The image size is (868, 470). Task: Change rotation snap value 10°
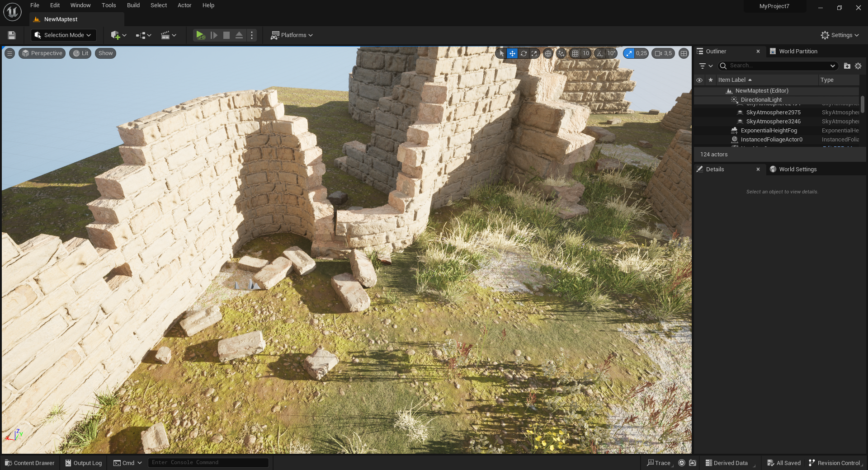coord(611,53)
